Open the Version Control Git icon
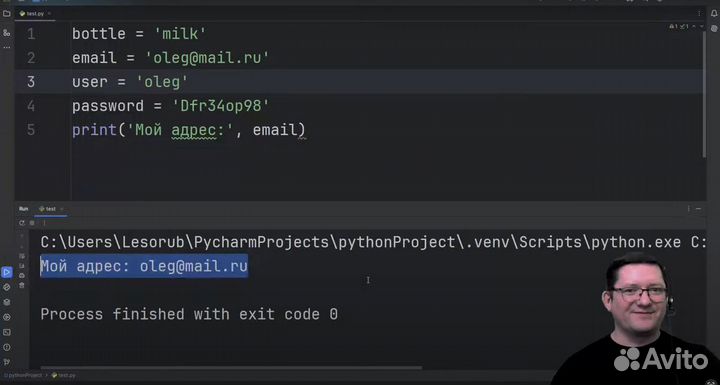 click(6, 362)
